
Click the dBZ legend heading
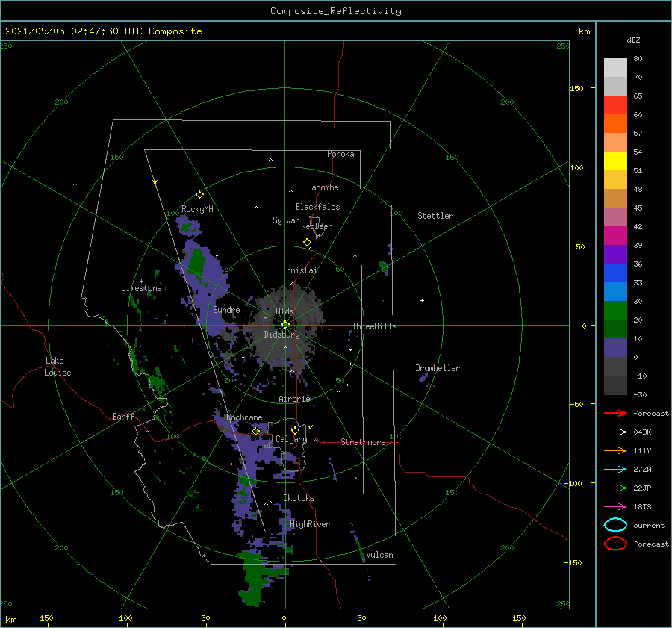click(633, 40)
